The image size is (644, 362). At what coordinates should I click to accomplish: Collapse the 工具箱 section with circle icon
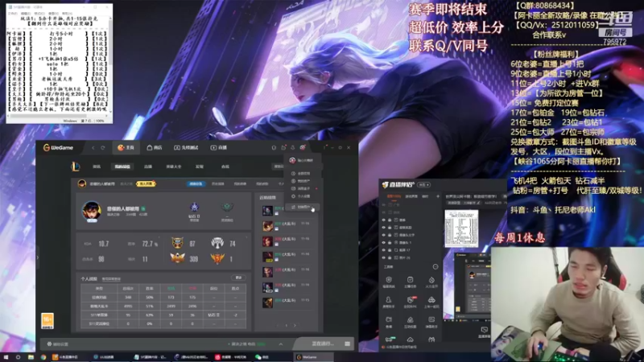click(436, 267)
